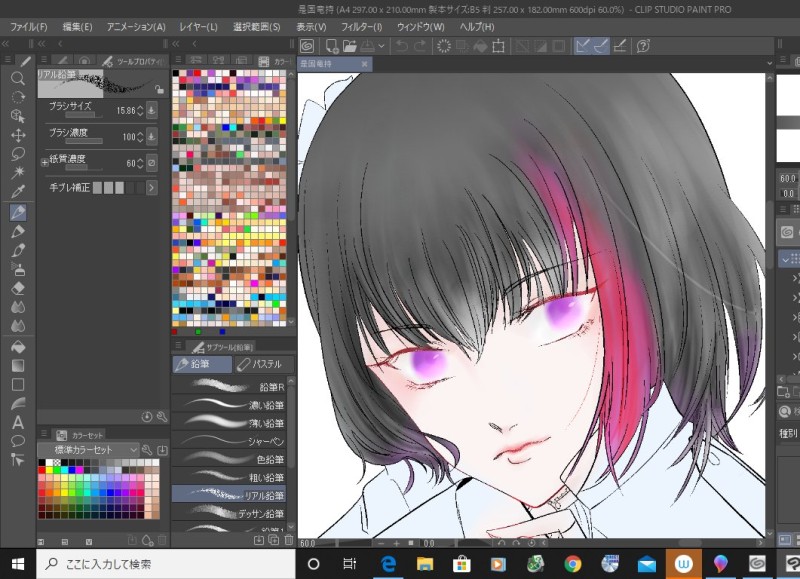Viewport: 800px width, 579px height.
Task: Choose the 濃い鉛筆 brush
Action: (229, 405)
